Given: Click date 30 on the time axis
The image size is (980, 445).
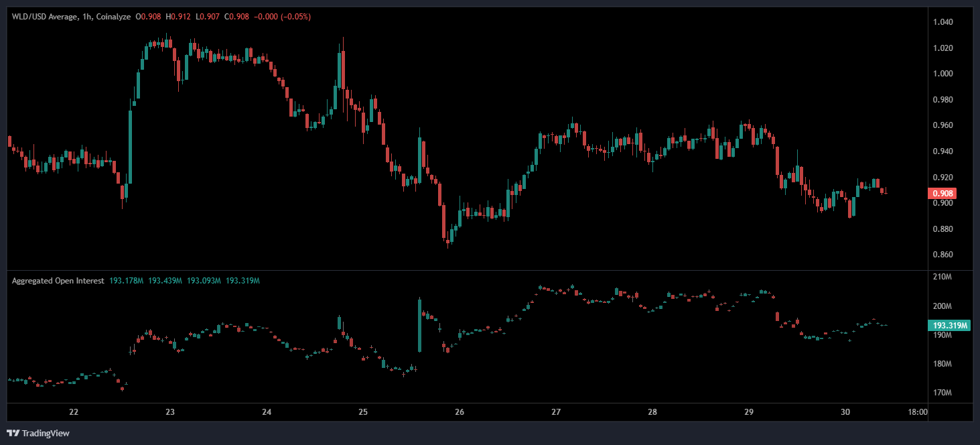Looking at the screenshot, I should 845,412.
